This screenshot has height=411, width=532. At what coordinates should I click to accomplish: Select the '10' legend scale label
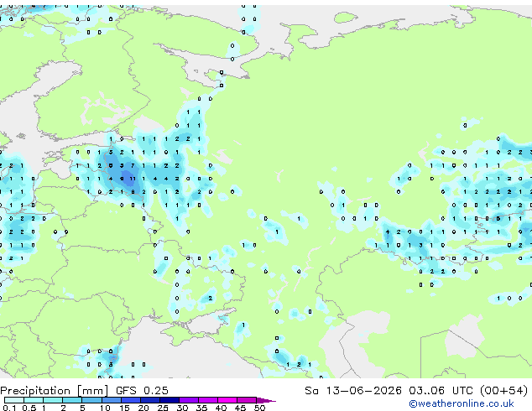pyautogui.click(x=105, y=408)
